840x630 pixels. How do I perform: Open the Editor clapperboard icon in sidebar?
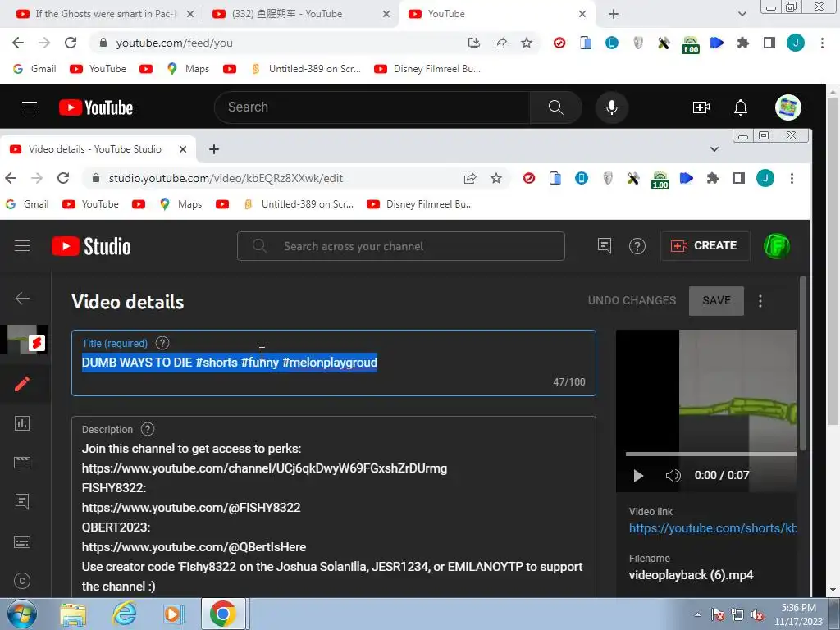tap(22, 463)
